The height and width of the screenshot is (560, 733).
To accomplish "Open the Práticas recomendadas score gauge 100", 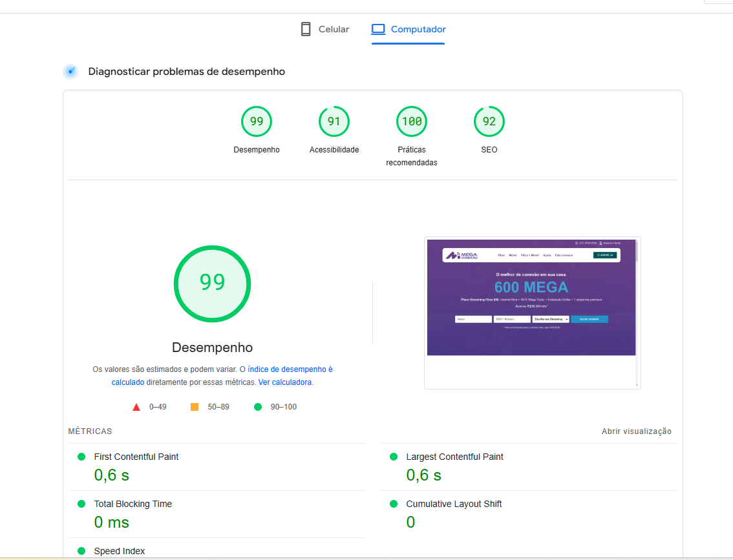I will click(x=412, y=121).
